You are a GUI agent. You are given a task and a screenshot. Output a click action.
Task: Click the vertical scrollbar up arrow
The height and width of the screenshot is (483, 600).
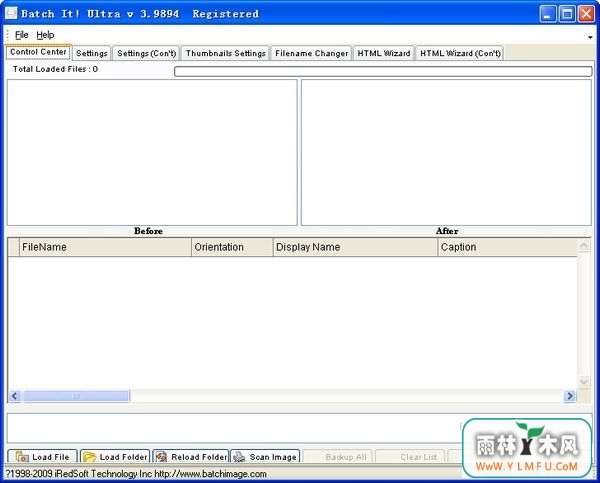pos(584,245)
